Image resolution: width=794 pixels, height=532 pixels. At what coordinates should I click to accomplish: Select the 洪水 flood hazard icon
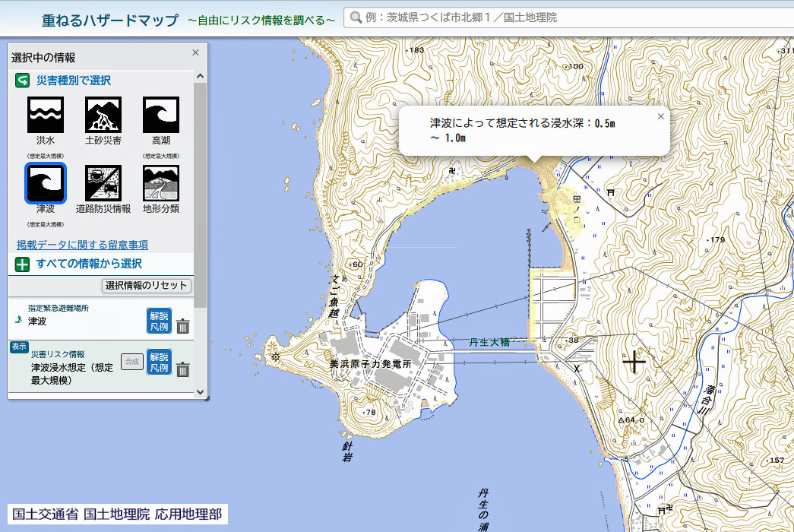(46, 116)
